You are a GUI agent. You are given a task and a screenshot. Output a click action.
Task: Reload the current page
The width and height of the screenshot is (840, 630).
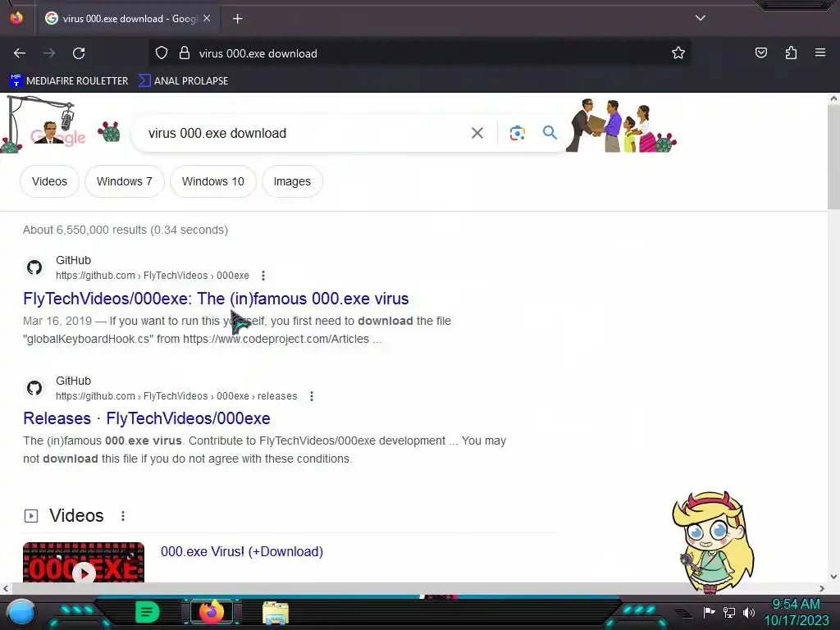coord(79,53)
